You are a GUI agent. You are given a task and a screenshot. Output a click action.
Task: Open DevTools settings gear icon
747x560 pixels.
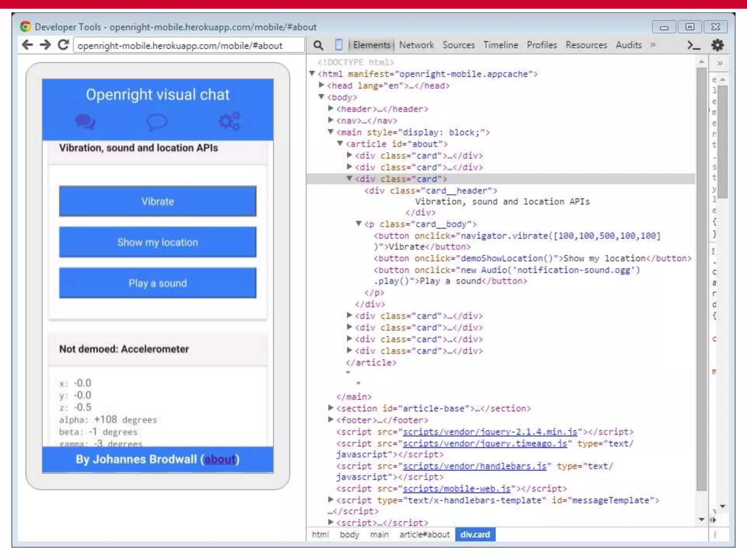point(717,45)
